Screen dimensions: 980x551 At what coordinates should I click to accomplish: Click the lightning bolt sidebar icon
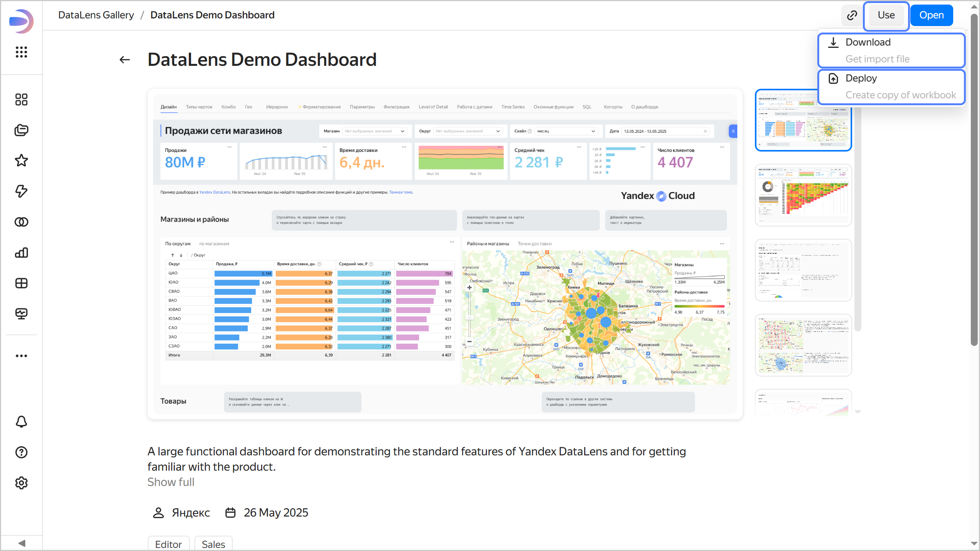click(x=21, y=191)
